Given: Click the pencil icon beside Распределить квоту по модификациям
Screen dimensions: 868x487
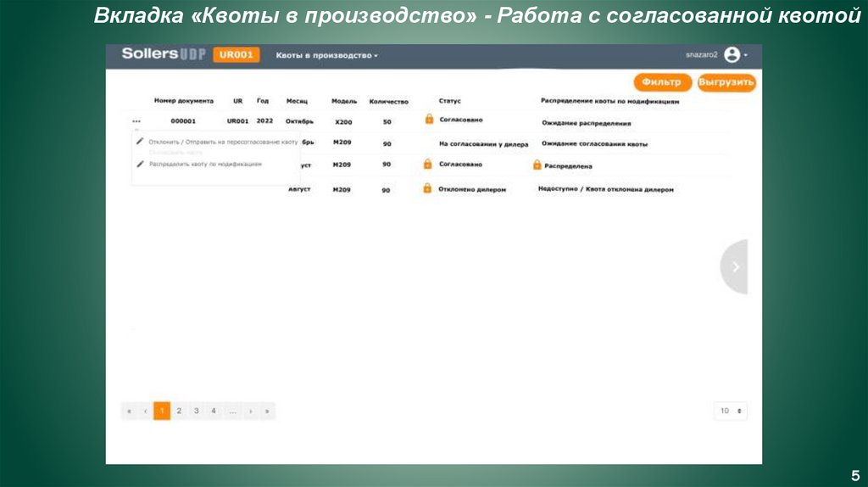Looking at the screenshot, I should point(140,164).
